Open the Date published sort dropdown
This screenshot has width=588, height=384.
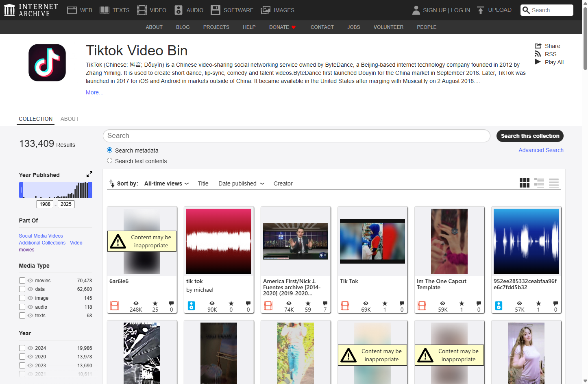(x=242, y=183)
